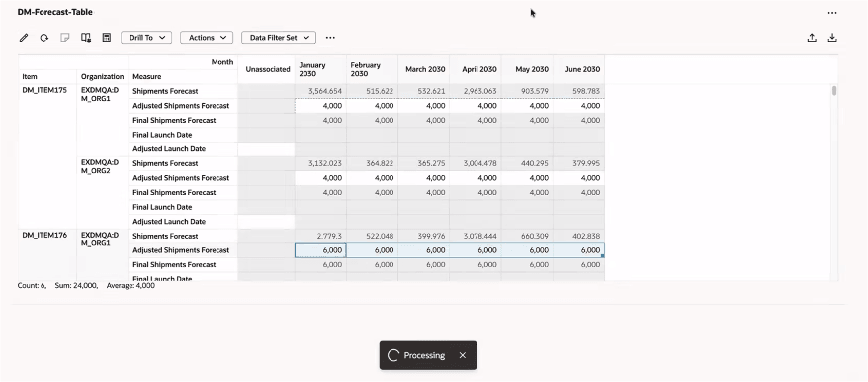
Task: Click cell value 364.822
Action: click(380, 163)
